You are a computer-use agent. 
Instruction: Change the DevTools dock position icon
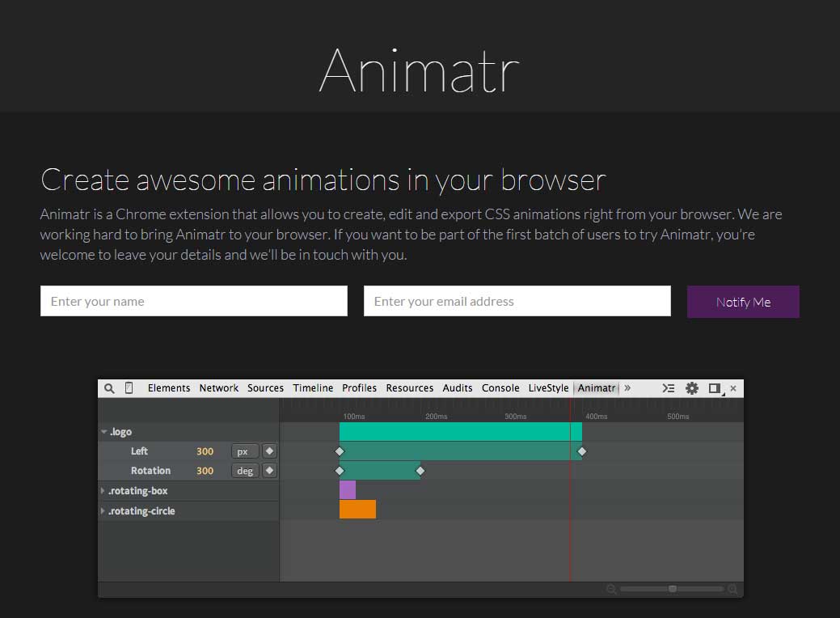[x=715, y=388]
